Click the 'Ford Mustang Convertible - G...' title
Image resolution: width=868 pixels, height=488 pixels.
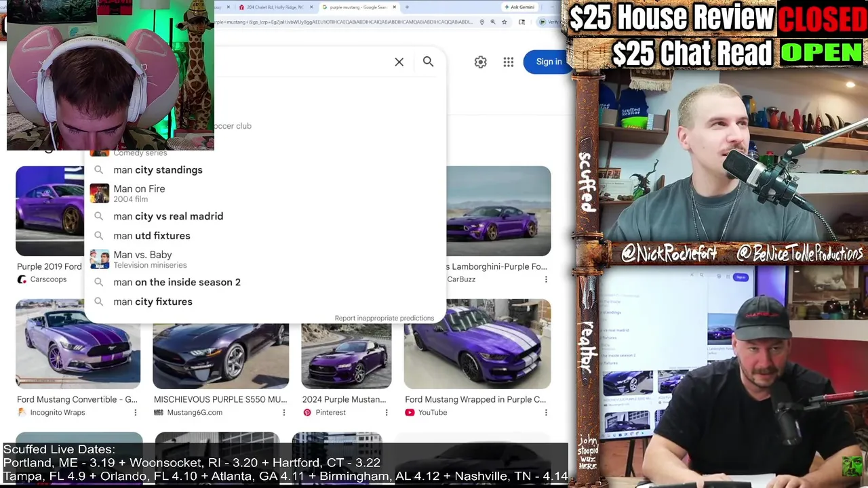(77, 399)
